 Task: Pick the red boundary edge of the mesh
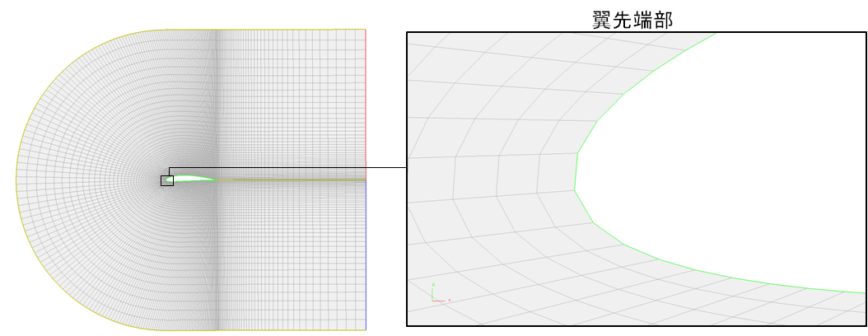coord(366,105)
